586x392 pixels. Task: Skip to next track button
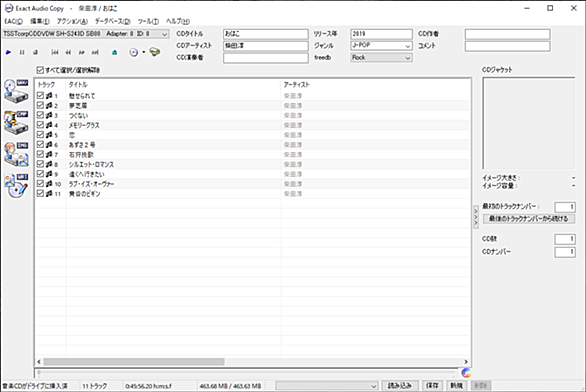click(x=95, y=52)
